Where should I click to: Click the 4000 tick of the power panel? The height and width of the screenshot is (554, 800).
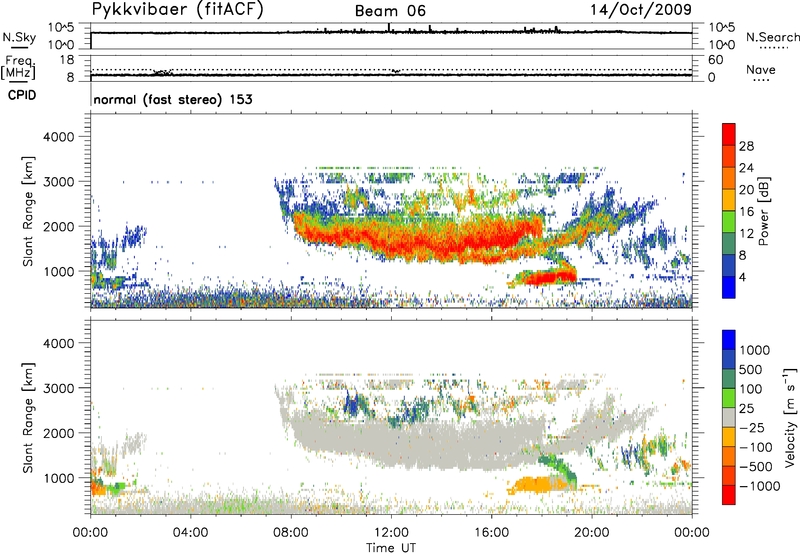click(58, 137)
